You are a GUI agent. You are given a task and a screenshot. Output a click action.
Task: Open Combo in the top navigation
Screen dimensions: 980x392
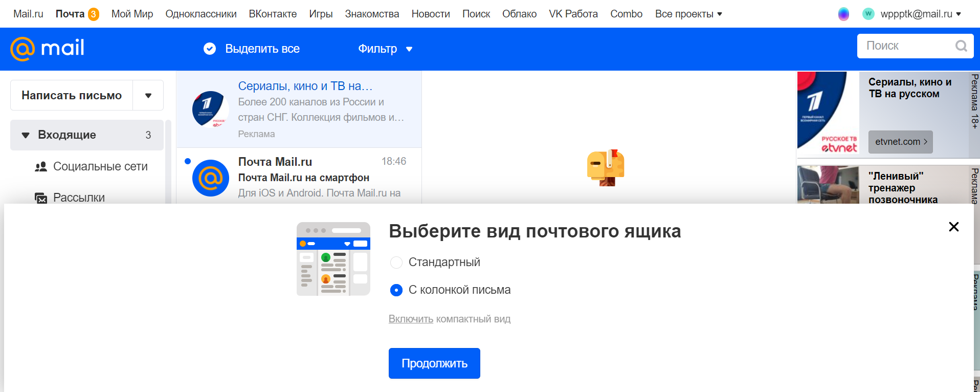point(626,14)
